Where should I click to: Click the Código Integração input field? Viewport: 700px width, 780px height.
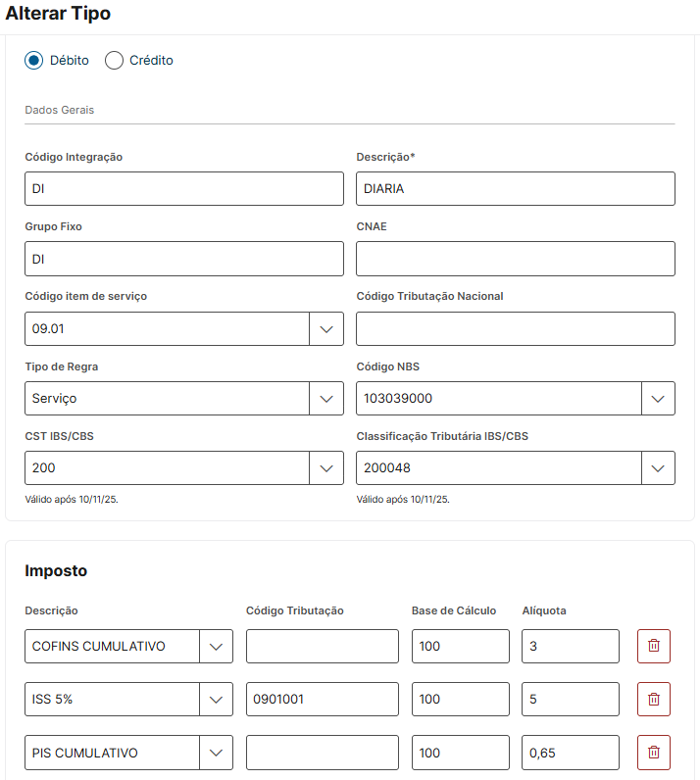click(x=184, y=189)
